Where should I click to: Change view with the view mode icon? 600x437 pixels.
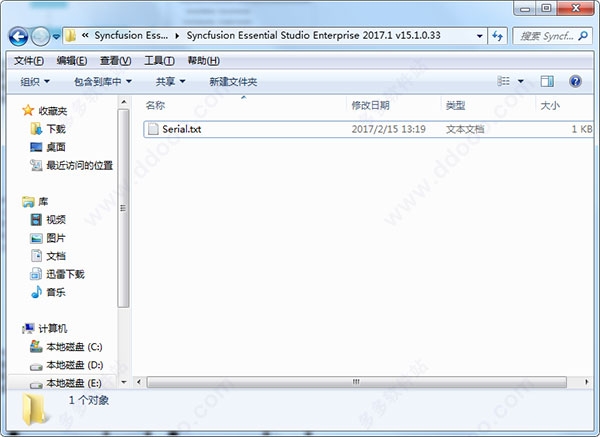tap(503, 81)
